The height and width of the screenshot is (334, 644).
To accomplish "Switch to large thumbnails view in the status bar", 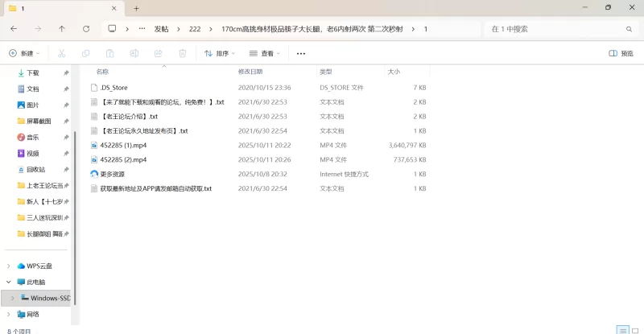I will [x=634, y=330].
